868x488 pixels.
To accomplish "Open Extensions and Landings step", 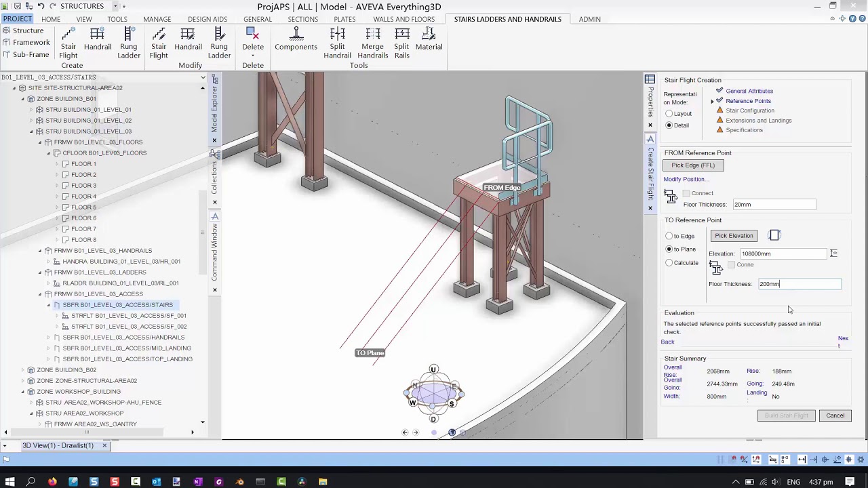I will pos(758,121).
